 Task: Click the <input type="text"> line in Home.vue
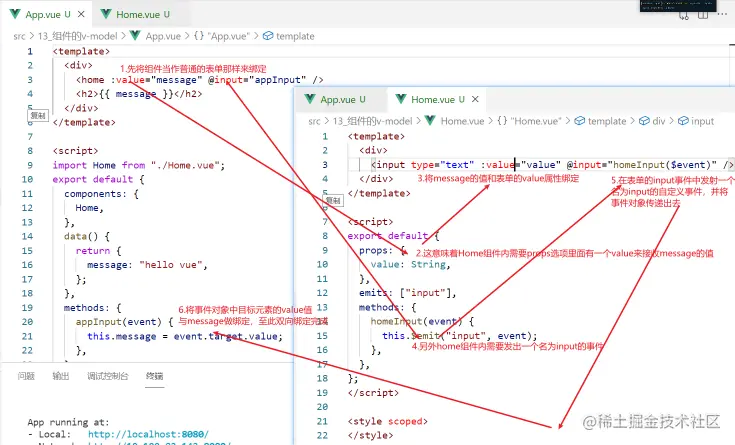click(552, 165)
